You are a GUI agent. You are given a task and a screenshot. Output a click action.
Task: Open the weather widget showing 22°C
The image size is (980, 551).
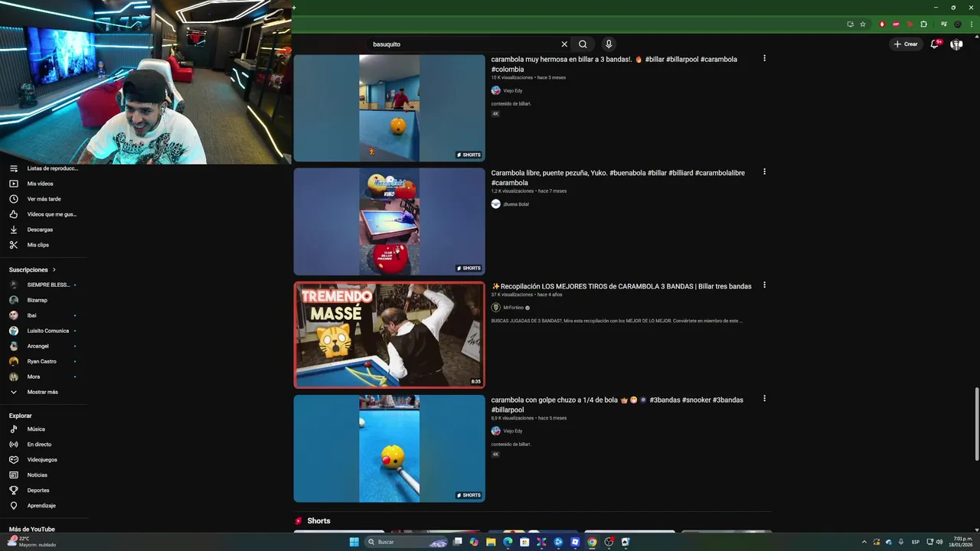pyautogui.click(x=31, y=542)
